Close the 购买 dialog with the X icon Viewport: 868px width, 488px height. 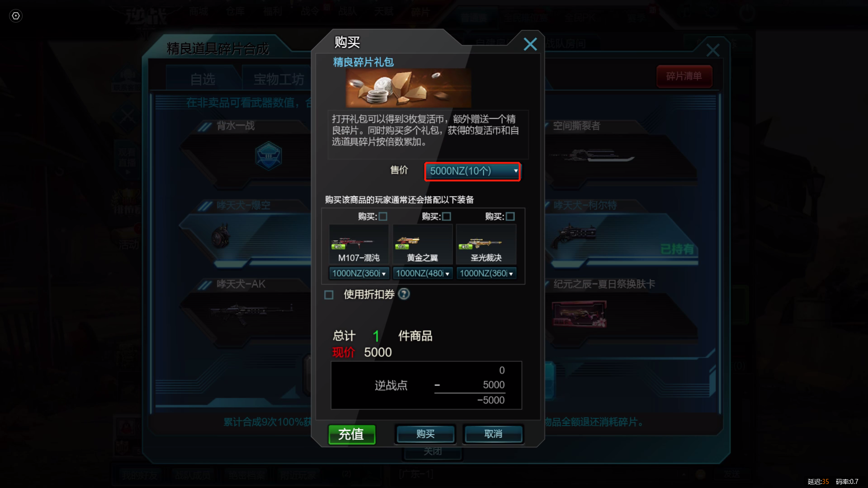[530, 44]
